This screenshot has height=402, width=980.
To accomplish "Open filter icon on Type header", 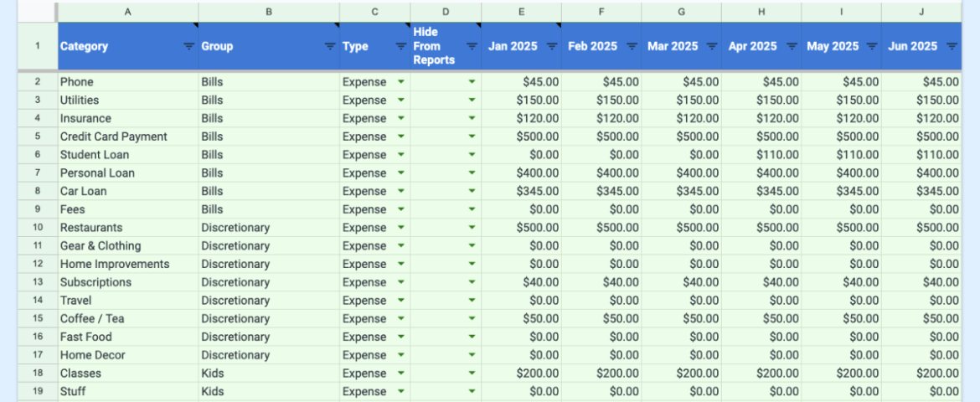I will click(x=401, y=46).
